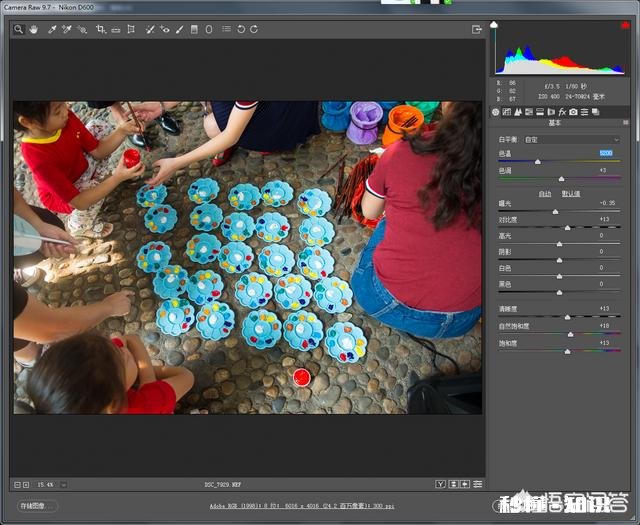Select the Adjustment Brush tool
640x525 pixels.
(x=180, y=29)
